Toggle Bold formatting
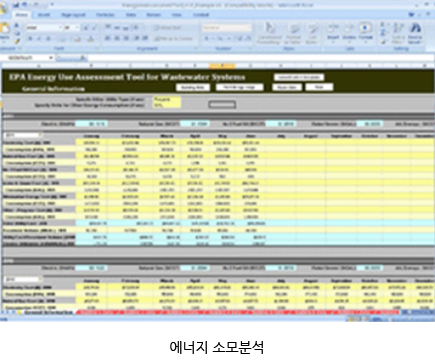The image size is (435, 360). point(30,39)
